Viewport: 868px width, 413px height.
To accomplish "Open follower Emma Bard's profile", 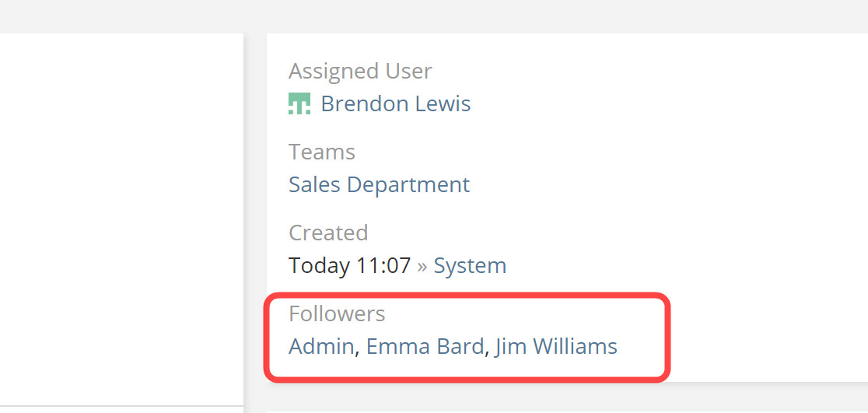I will 425,346.
